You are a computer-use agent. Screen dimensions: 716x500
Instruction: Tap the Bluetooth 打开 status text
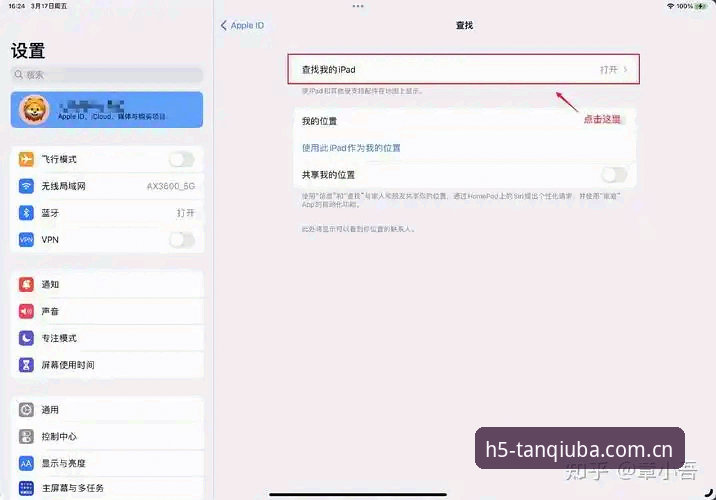point(186,213)
